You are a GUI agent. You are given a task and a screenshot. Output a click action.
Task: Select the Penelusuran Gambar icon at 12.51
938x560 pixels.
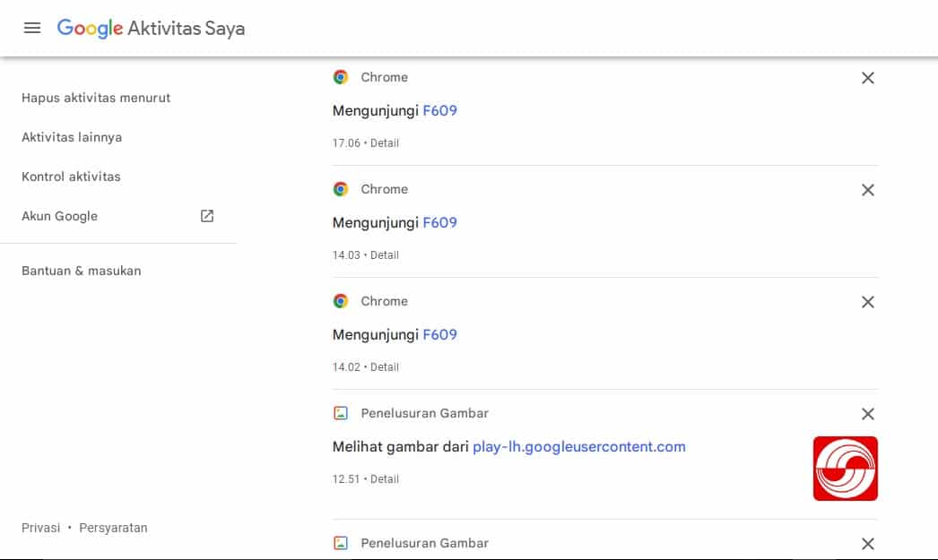click(x=341, y=413)
